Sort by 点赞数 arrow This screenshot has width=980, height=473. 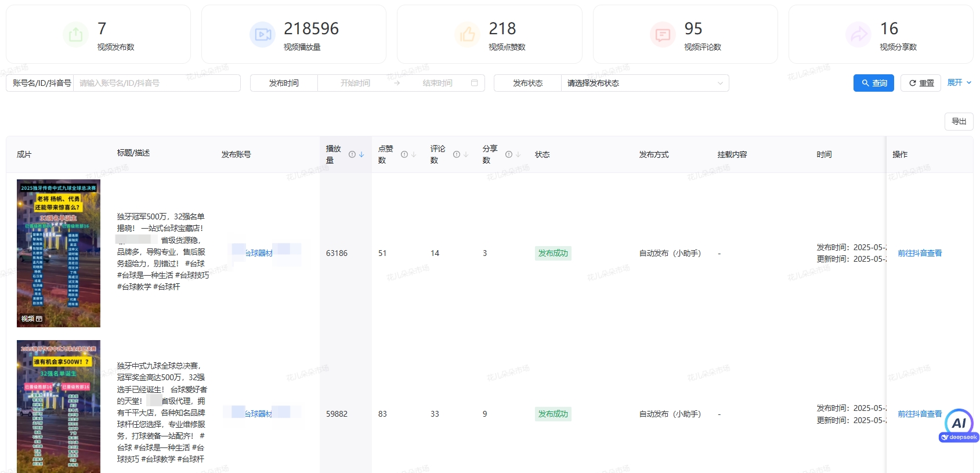(414, 154)
